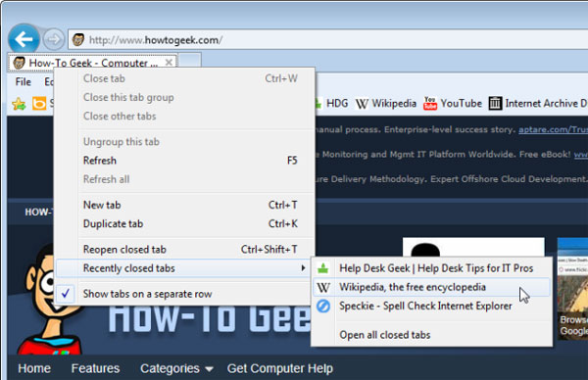Click the HDG bookmark text
Image resolution: width=588 pixels, height=380 pixels.
(337, 104)
